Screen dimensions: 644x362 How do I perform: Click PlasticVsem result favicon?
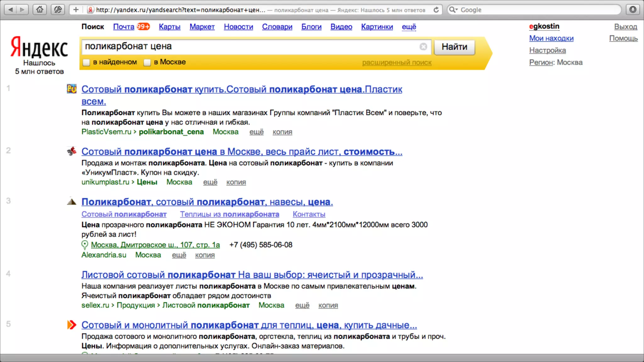(x=72, y=89)
